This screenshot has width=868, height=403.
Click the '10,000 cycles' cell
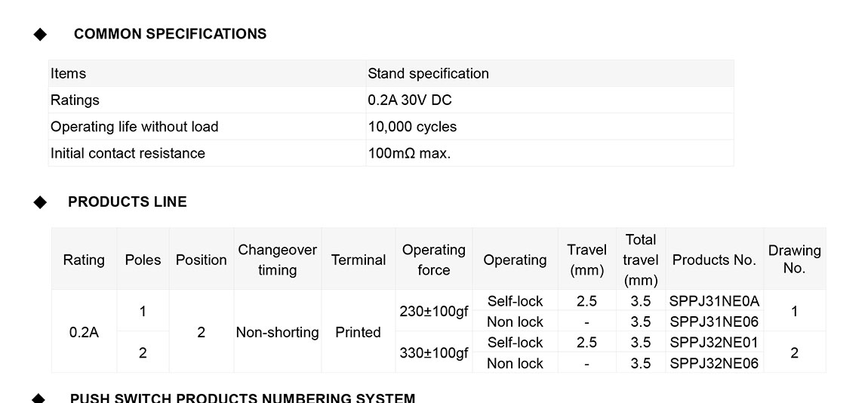tap(412, 127)
